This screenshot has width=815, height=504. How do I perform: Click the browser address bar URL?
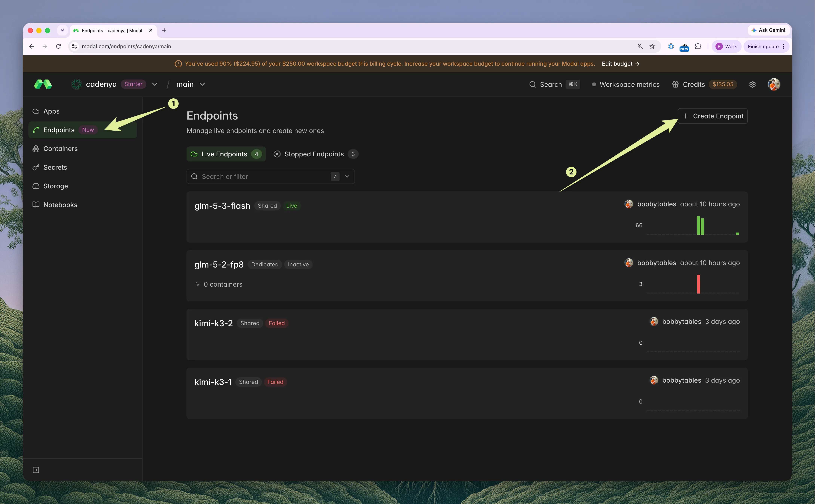126,46
